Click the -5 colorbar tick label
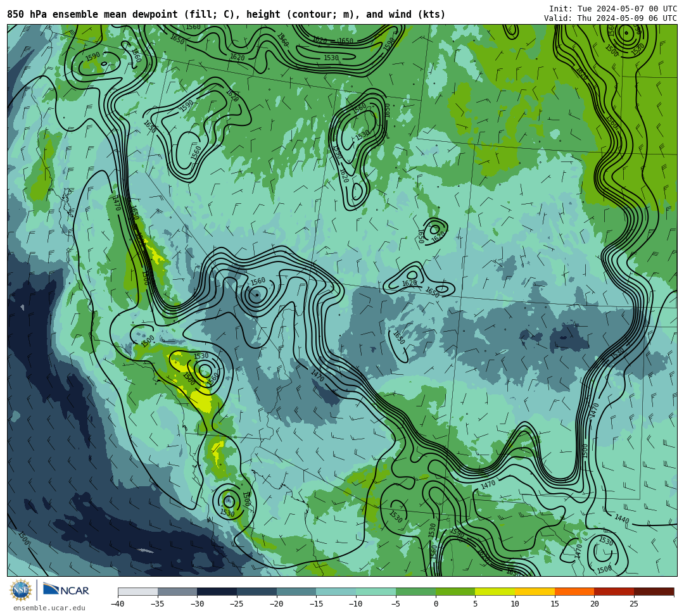The image size is (684, 616). 396,604
